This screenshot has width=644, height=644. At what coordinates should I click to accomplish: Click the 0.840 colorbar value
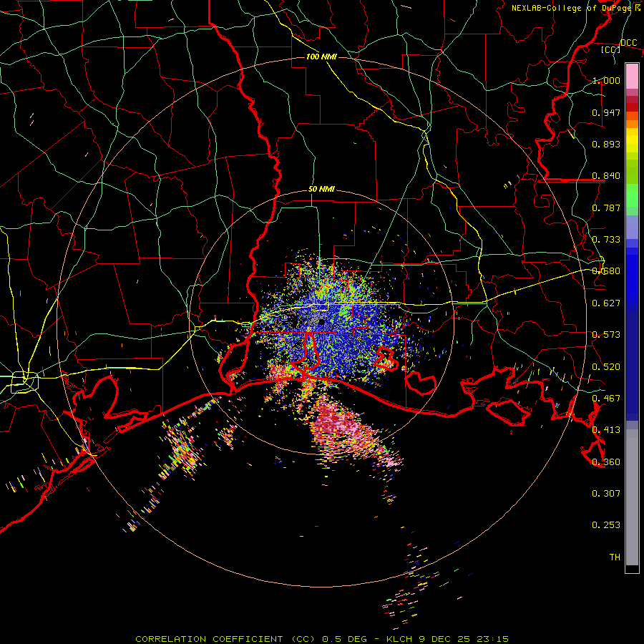[x=606, y=176]
